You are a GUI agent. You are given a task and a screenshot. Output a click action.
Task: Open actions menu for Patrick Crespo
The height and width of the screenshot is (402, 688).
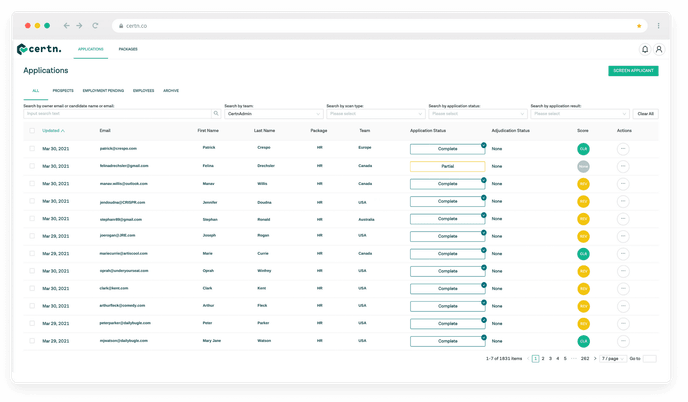pyautogui.click(x=623, y=149)
